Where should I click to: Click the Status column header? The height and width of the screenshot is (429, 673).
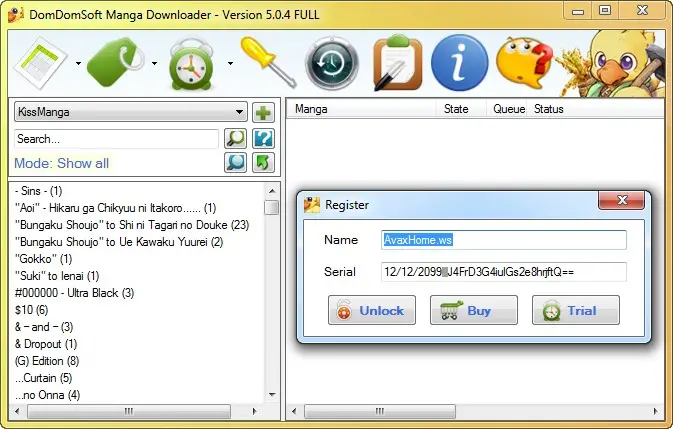click(x=597, y=109)
